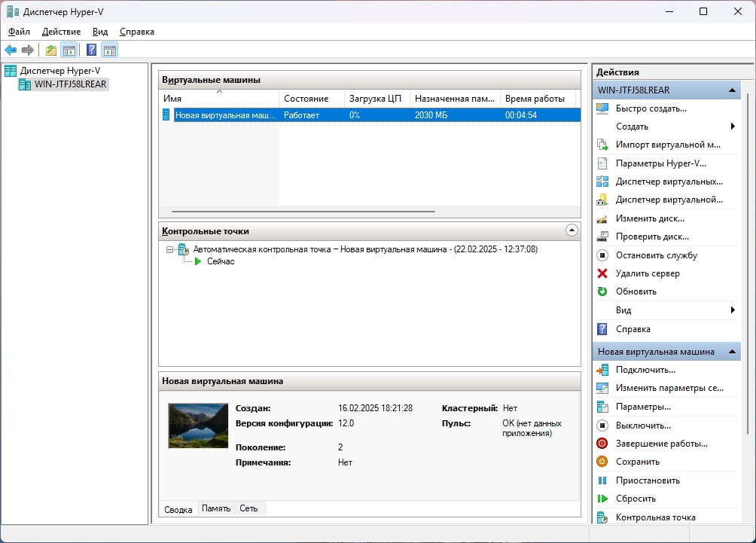Sort virtual machines by Имя column
The width and height of the screenshot is (756, 543).
(219, 99)
